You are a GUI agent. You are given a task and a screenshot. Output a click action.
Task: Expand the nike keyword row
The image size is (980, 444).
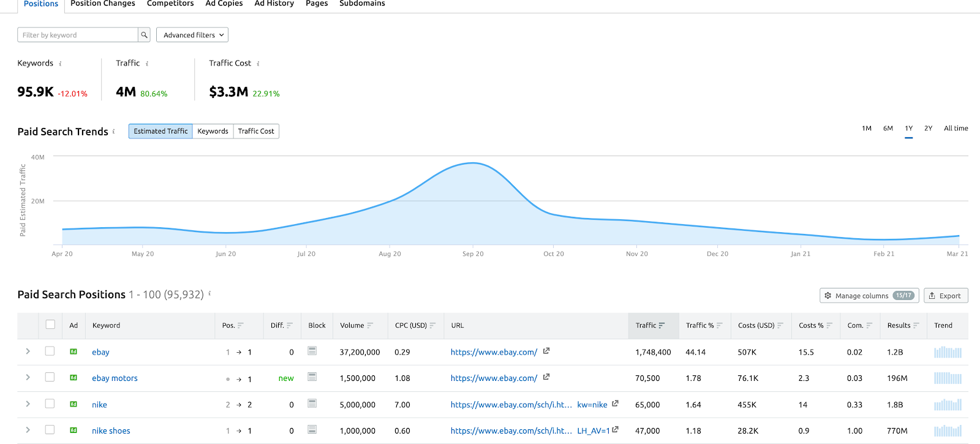(x=28, y=404)
